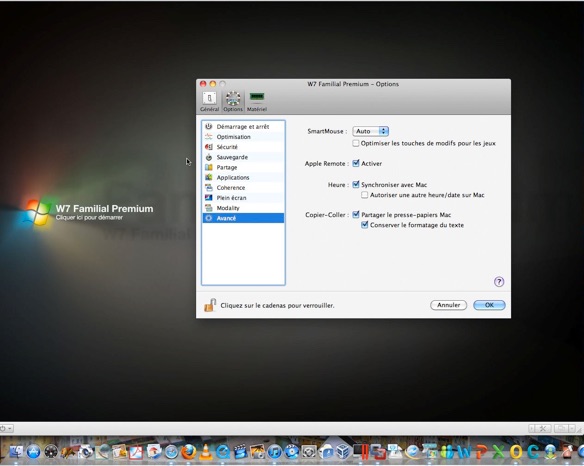Open QuickTime Player in the dock
Screen dimensions: 584x466
223,452
